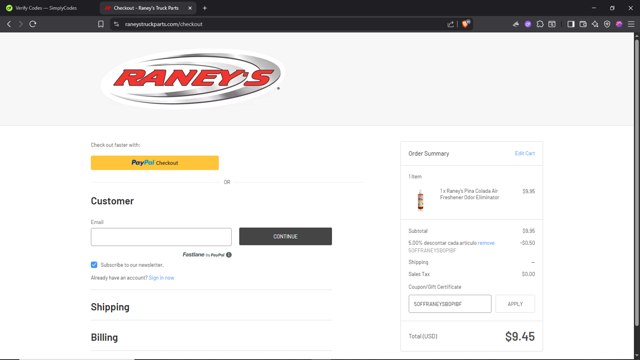Open the Extensions puzzle-piece menu
The width and height of the screenshot is (640, 360).
click(x=540, y=24)
